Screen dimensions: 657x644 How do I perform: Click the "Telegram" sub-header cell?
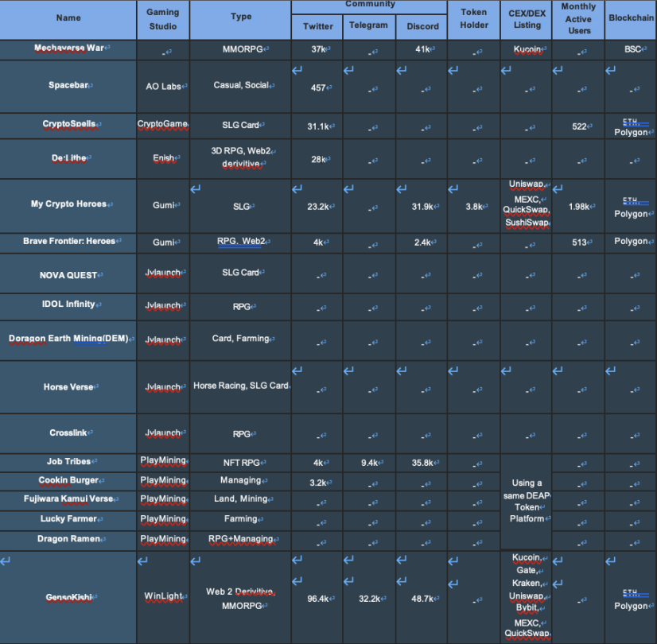point(369,25)
